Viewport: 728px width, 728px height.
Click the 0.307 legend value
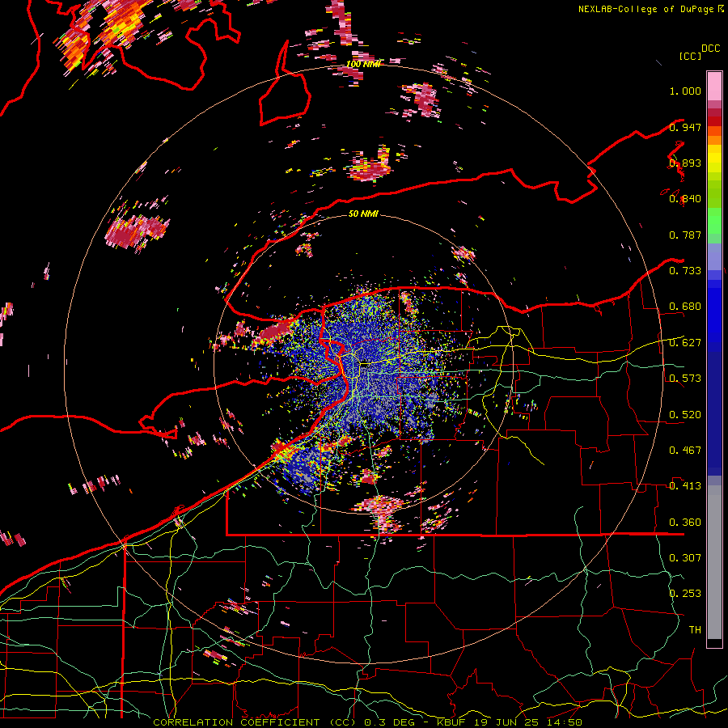coord(685,558)
